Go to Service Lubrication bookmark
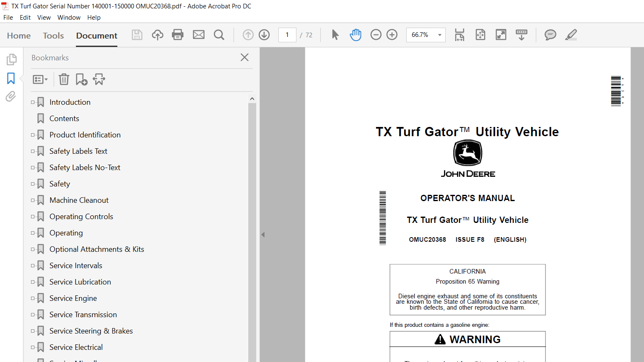644x362 pixels. 80,282
